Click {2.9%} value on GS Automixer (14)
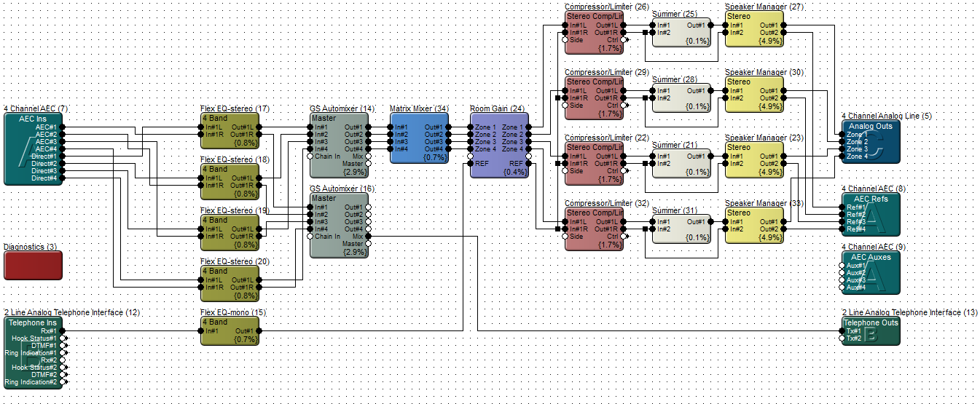The image size is (980, 404). tap(355, 172)
